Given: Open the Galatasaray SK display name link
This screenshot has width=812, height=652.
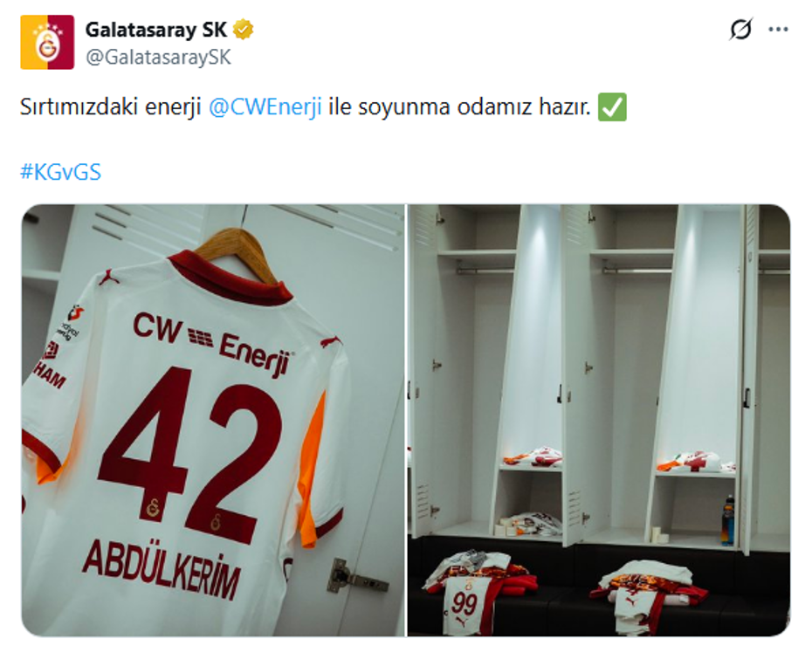Looking at the screenshot, I should coord(156,30).
